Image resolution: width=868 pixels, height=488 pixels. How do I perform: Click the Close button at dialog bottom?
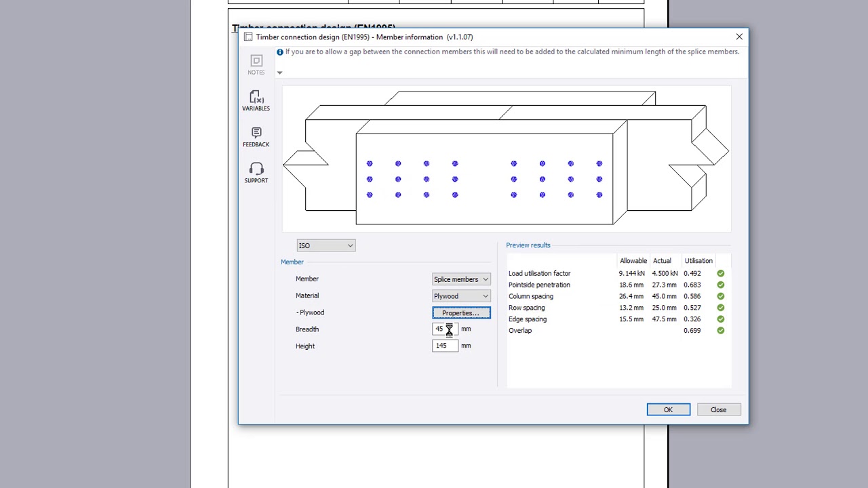tap(719, 409)
